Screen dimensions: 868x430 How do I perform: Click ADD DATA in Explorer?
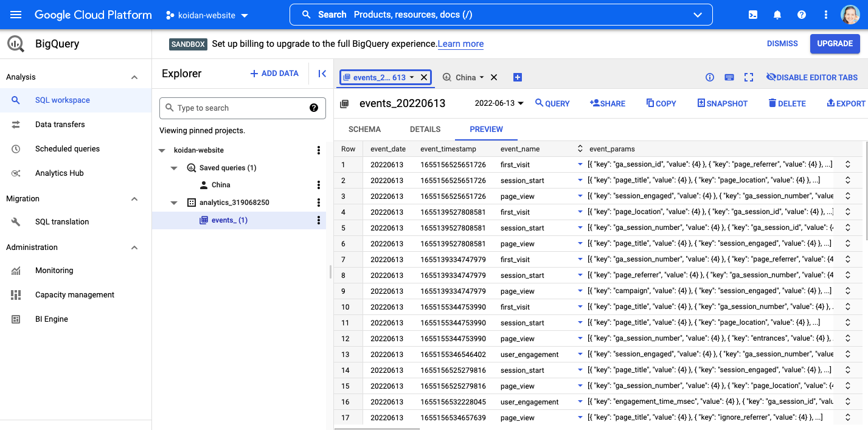(x=274, y=74)
